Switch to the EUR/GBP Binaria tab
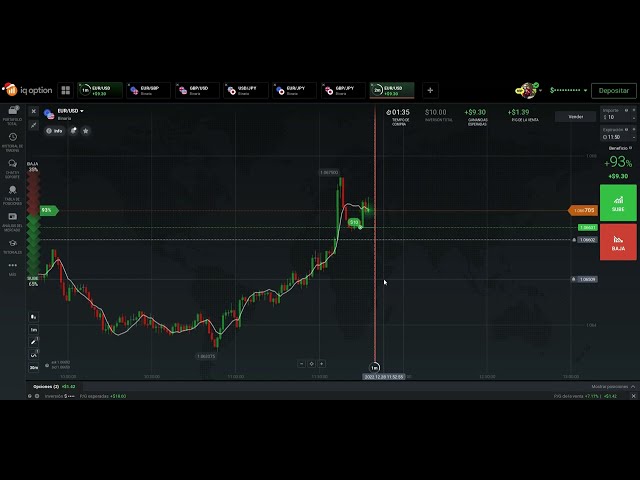Viewport: 640px width, 480px height. 148,90
